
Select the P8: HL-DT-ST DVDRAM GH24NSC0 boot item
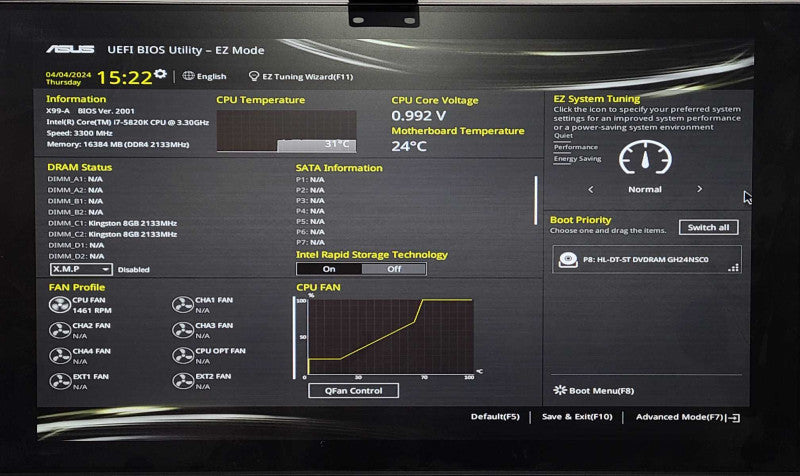647,259
